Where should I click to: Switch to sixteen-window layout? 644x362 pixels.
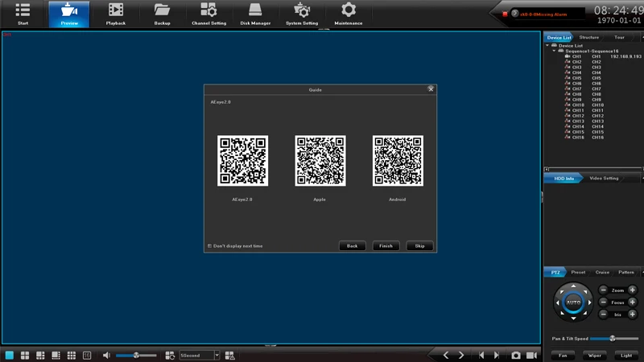[87, 355]
